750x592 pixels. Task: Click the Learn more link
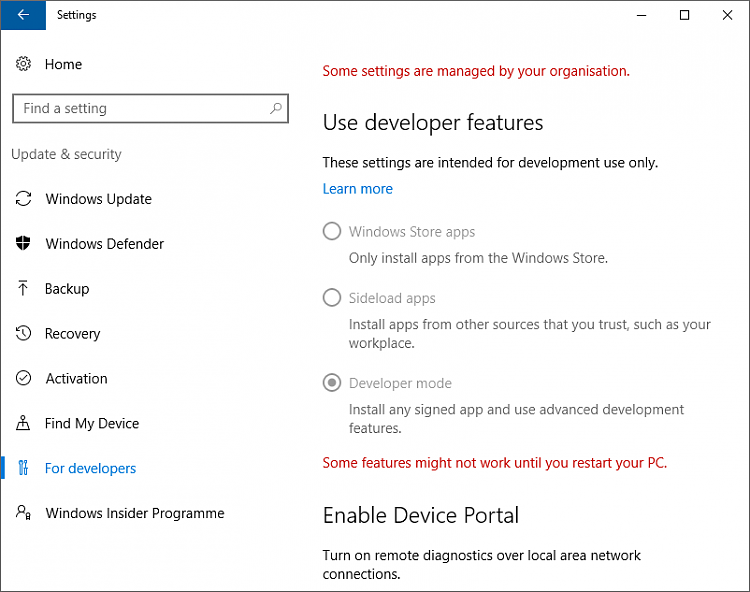(358, 189)
